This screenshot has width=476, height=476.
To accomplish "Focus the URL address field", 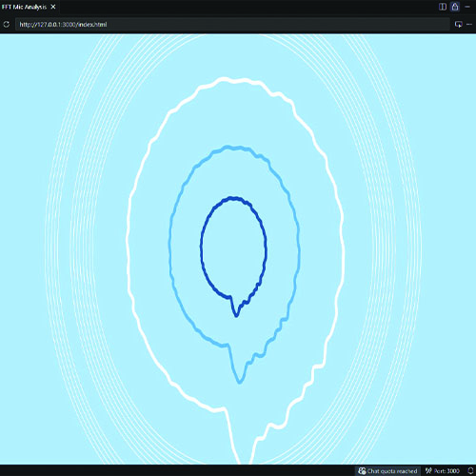I will (x=232, y=25).
